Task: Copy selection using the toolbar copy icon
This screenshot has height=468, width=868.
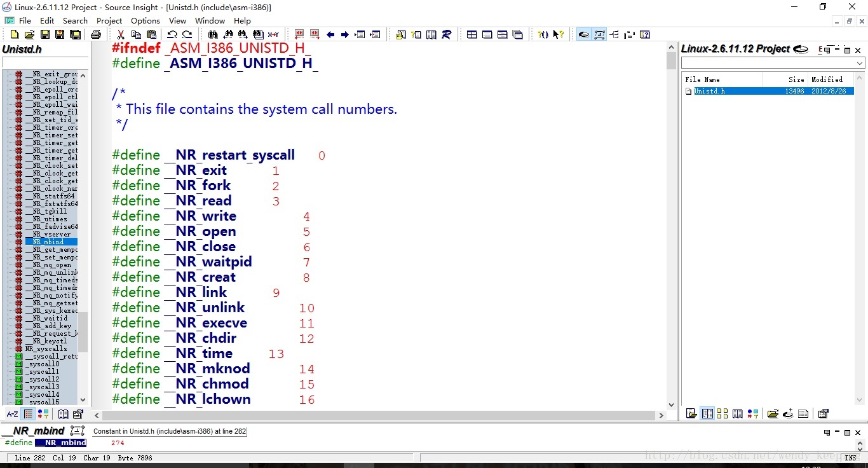Action: [x=136, y=34]
